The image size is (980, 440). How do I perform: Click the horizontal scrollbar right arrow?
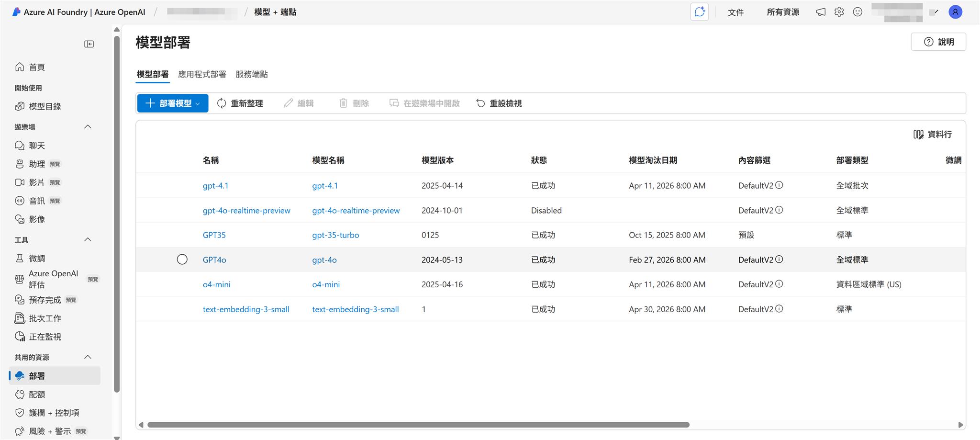click(x=960, y=425)
